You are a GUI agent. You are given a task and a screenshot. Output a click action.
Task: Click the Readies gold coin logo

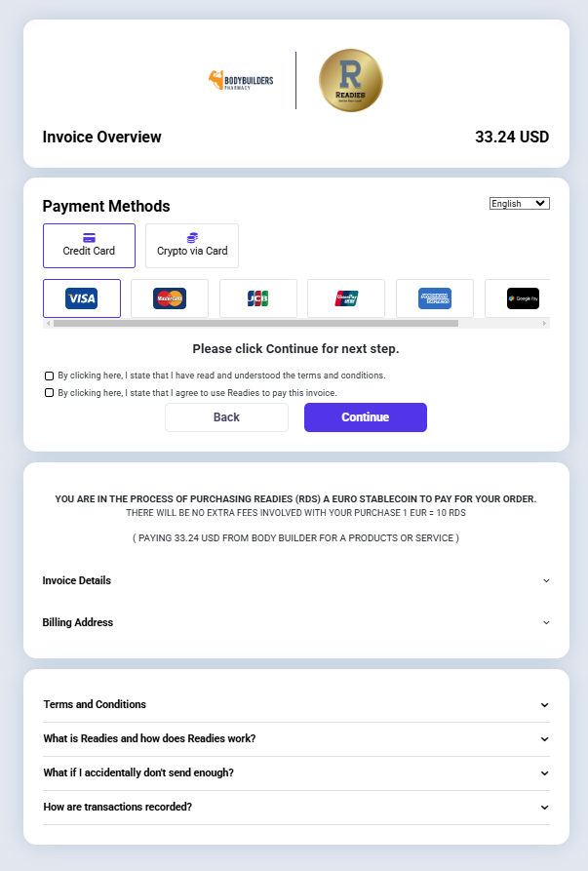(350, 81)
